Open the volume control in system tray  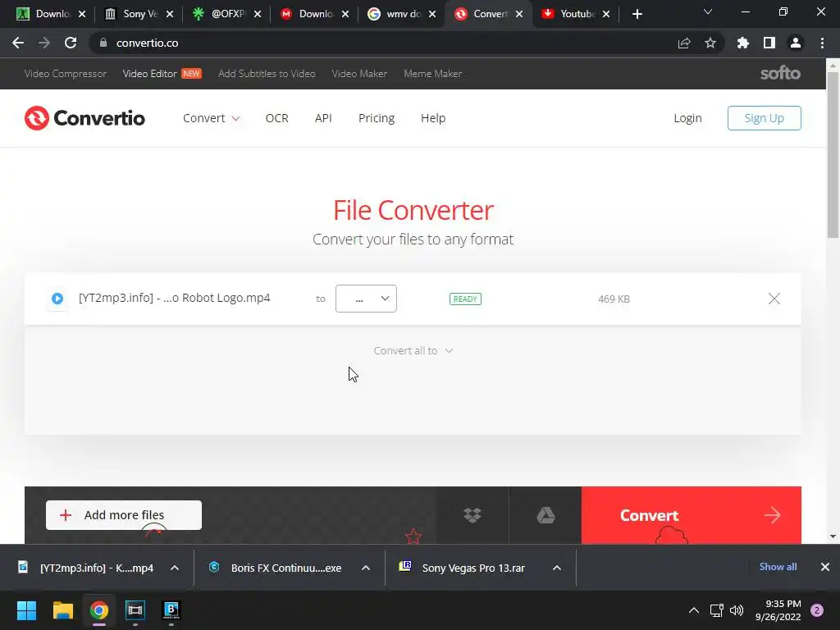tap(737, 610)
